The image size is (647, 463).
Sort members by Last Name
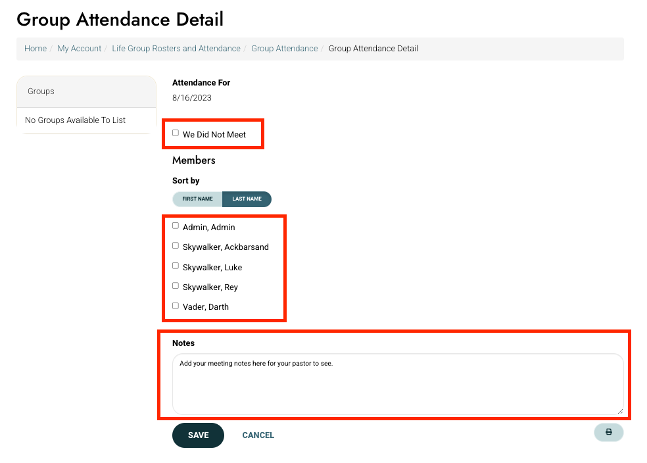246,199
